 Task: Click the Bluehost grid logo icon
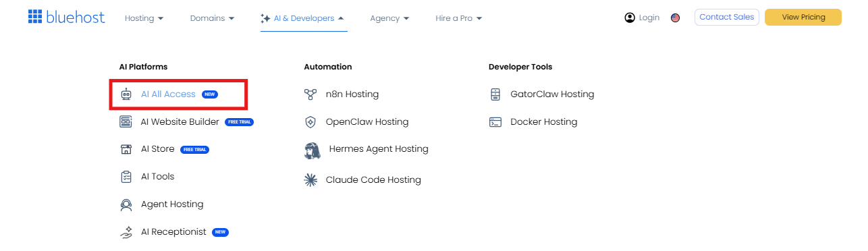tap(35, 17)
